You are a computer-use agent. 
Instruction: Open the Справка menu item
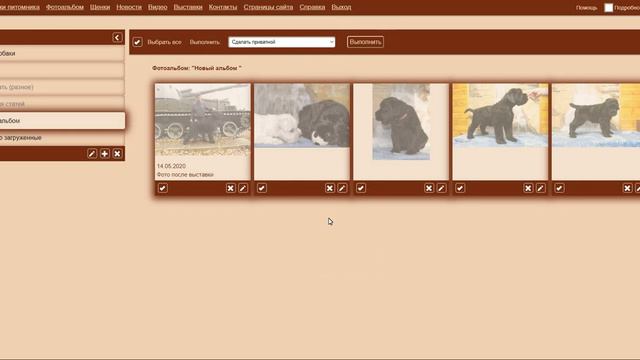[312, 7]
